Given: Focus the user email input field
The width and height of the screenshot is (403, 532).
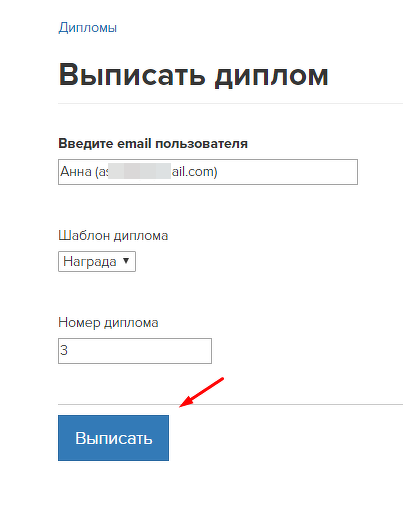Looking at the screenshot, I should (x=208, y=172).
